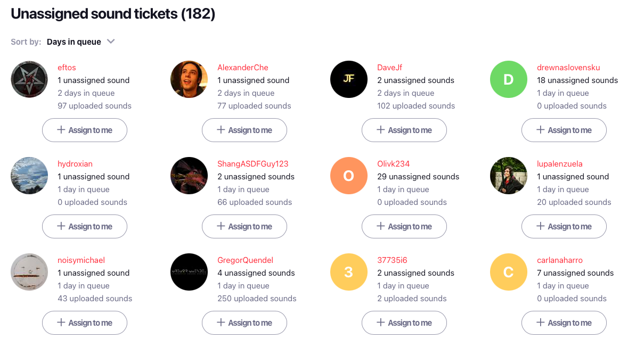The image size is (644, 347).
Task: Click AlexanderChe's profile photo avatar
Action: (x=189, y=79)
